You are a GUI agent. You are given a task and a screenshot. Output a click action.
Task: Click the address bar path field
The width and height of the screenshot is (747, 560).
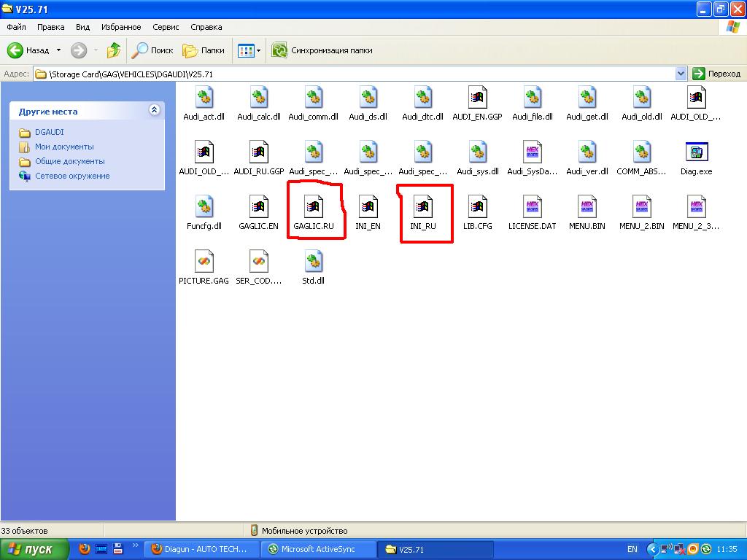(x=355, y=74)
